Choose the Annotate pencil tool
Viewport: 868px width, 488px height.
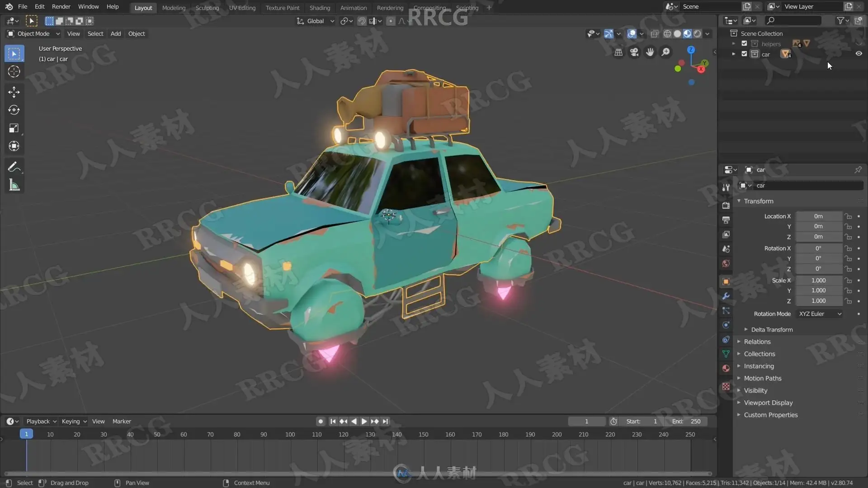14,167
